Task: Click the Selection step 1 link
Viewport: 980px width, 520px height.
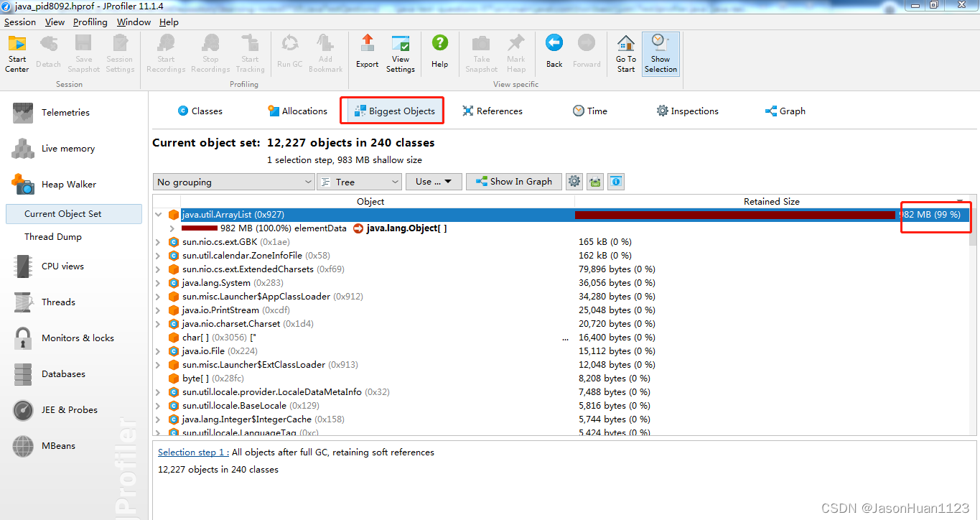Action: coord(193,452)
